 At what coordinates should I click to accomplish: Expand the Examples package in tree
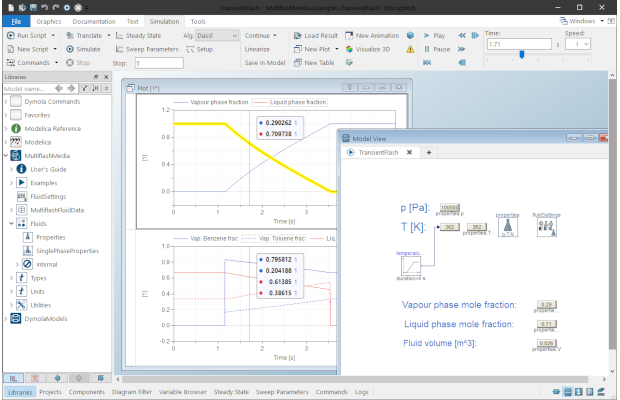coord(13,183)
